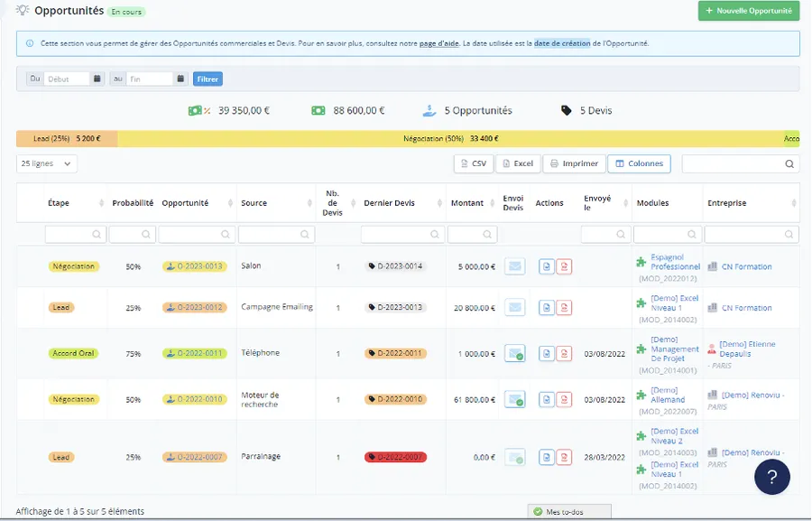
Task: Open the calendar icon next to Début
Action: point(97,79)
